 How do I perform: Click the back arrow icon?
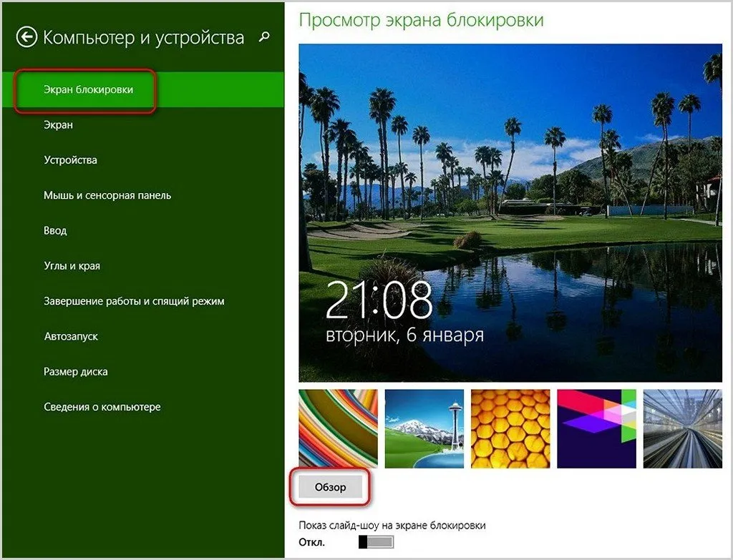point(26,37)
